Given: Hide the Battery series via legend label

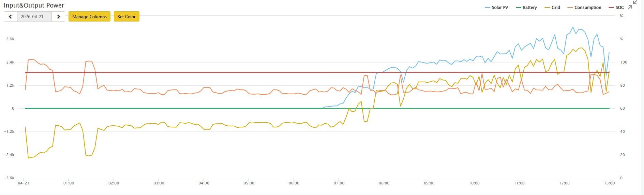Looking at the screenshot, I should click(x=530, y=8).
